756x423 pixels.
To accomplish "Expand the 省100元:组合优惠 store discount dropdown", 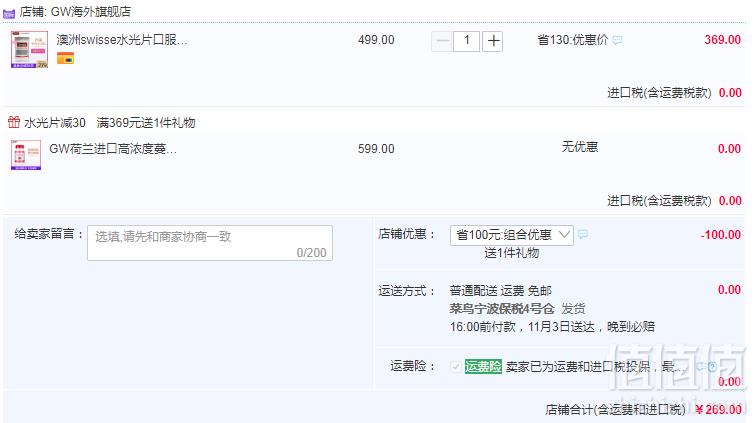I will [x=512, y=235].
